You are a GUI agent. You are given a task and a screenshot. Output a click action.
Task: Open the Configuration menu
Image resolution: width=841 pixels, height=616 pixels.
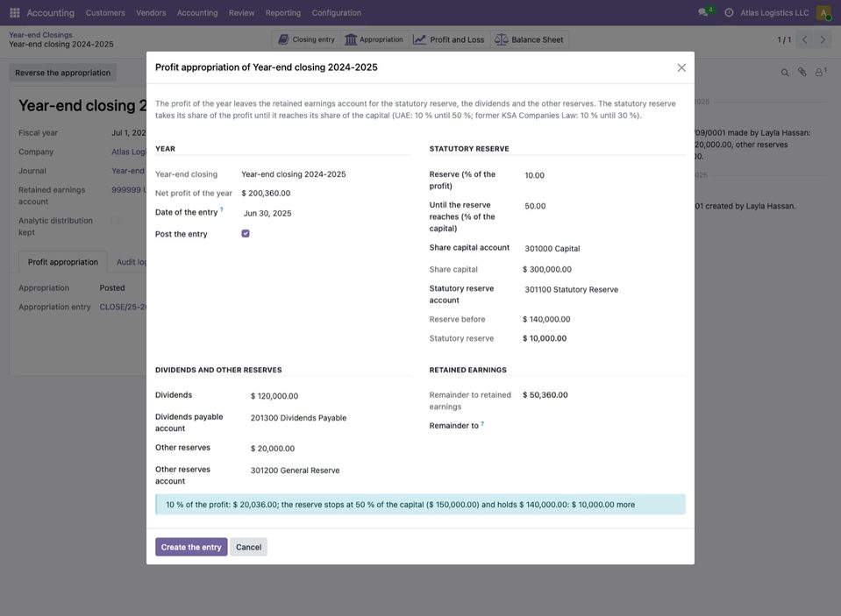coord(336,12)
